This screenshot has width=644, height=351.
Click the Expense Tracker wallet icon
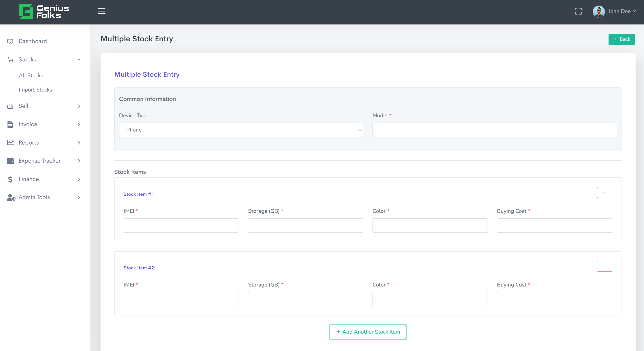(x=10, y=161)
